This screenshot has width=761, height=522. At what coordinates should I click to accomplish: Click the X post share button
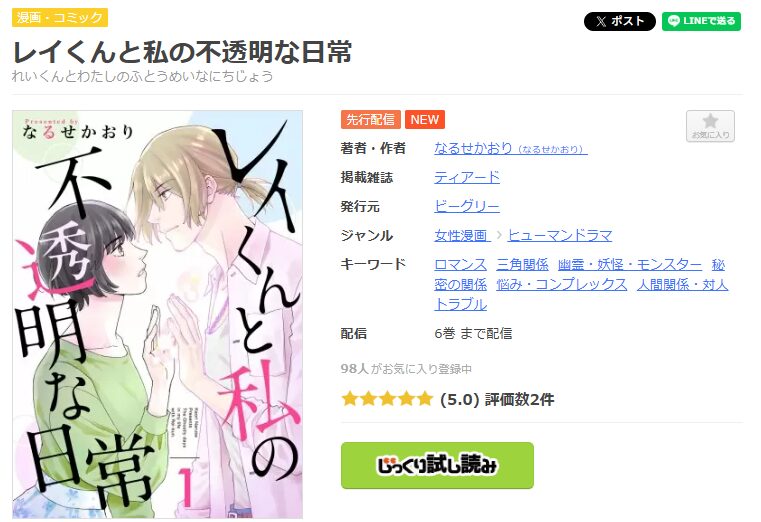tap(619, 21)
